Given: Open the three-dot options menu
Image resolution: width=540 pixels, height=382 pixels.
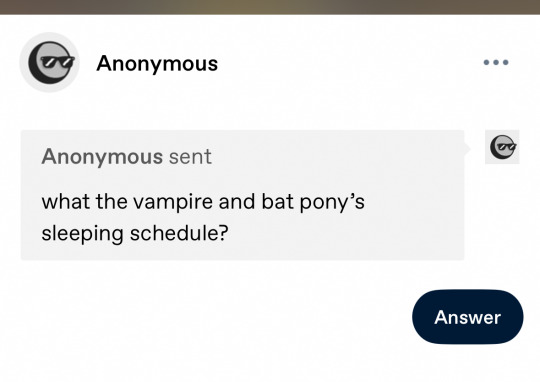Looking at the screenshot, I should click(496, 62).
